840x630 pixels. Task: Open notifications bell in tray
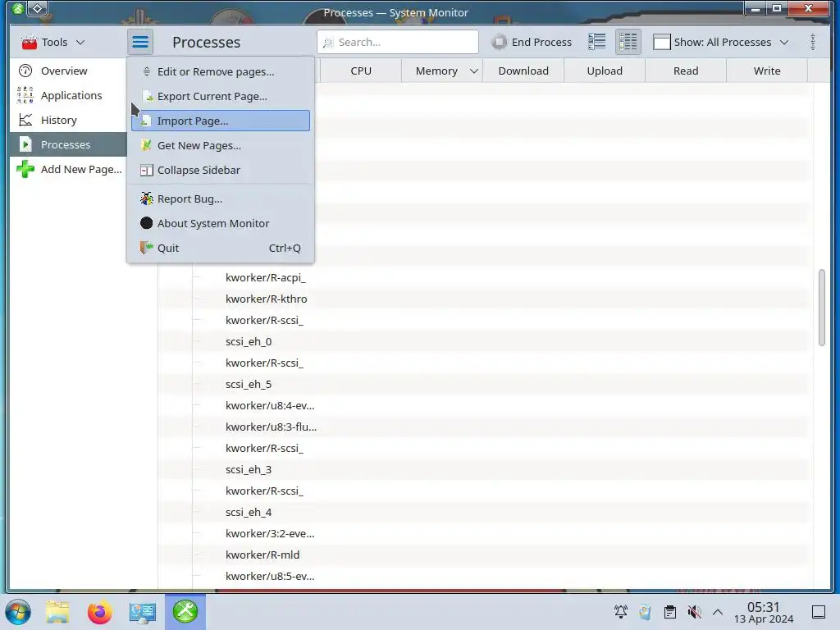621,612
